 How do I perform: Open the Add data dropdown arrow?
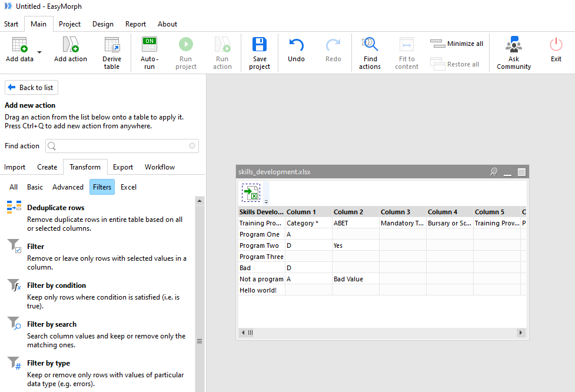(x=39, y=52)
